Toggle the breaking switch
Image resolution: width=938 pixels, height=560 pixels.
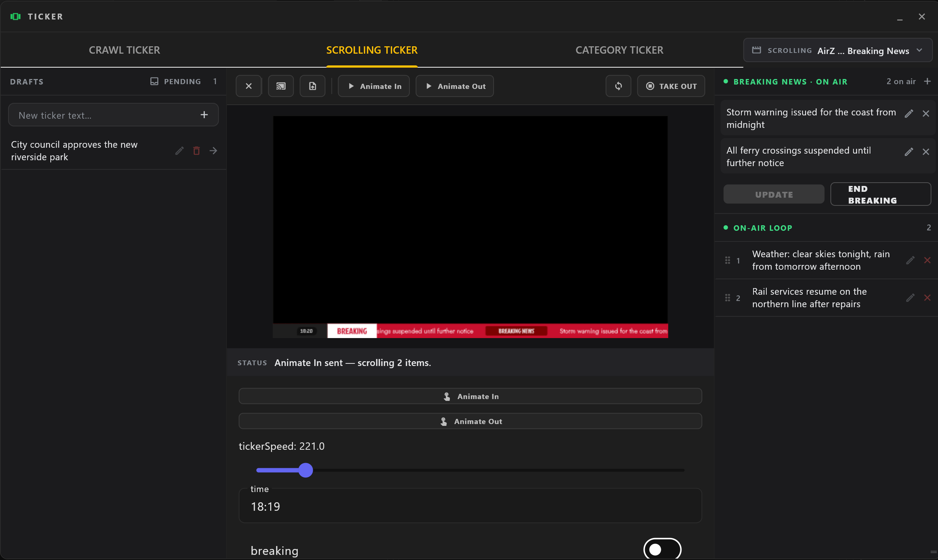pos(662,549)
